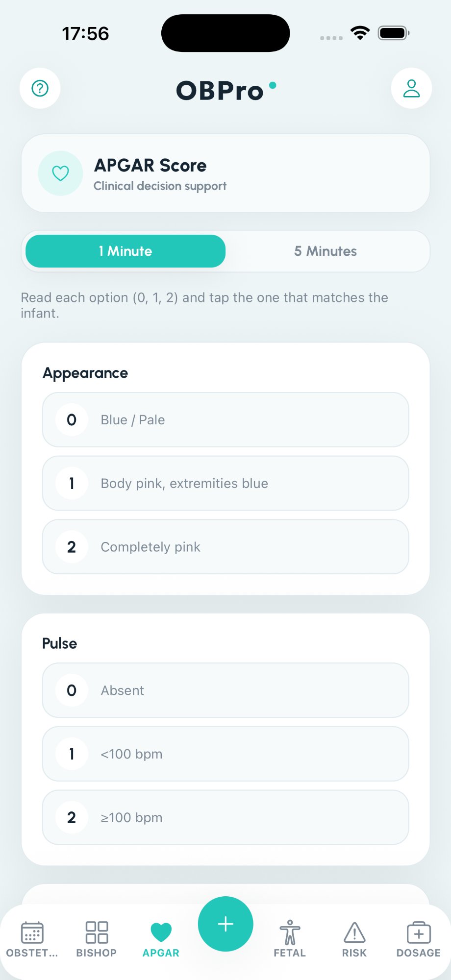Open the Fetal tab icon
The image size is (451, 980).
point(290,932)
